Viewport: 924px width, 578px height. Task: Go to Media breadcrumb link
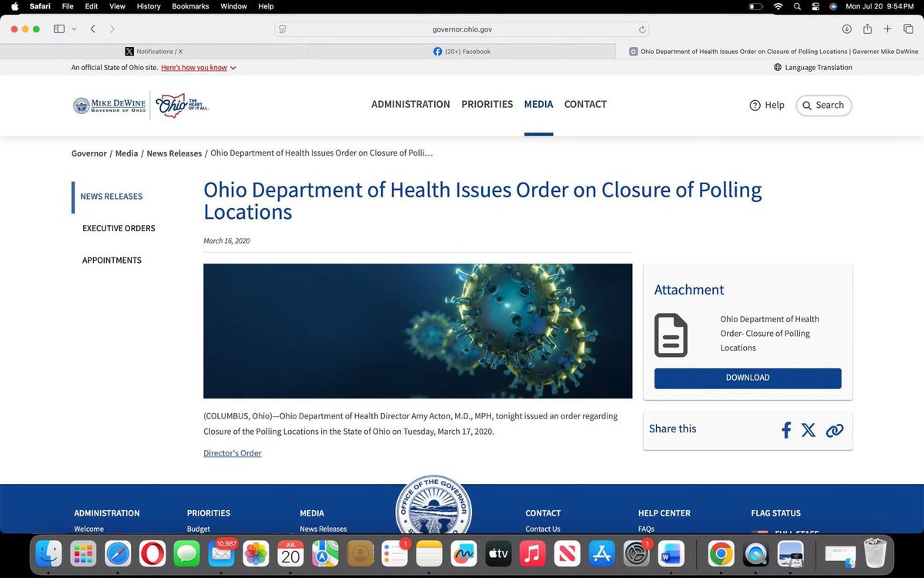127,153
